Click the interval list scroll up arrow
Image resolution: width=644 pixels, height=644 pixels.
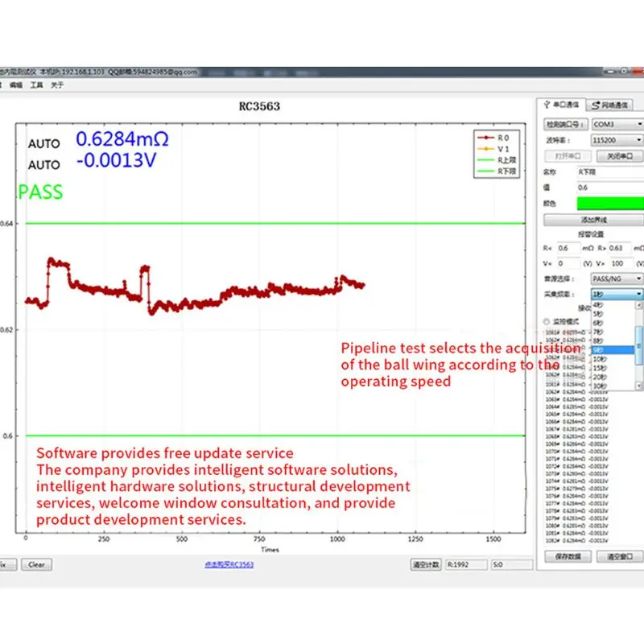[x=638, y=305]
